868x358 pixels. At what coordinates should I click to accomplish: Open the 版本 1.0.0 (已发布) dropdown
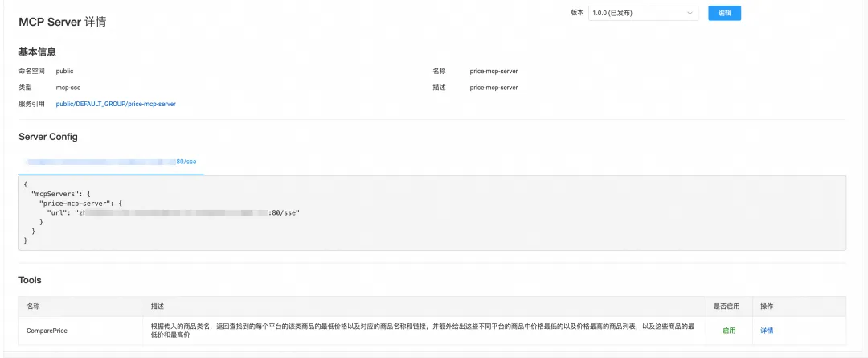pos(643,13)
